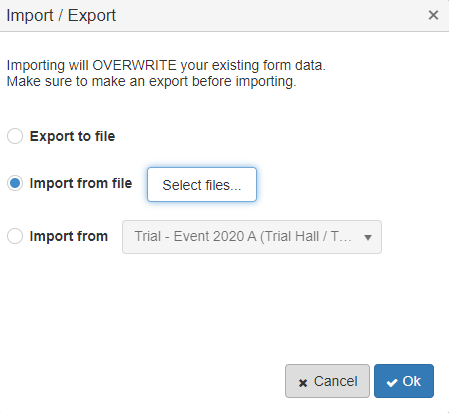
Task: Select the Import from file radio button
Action: point(15,183)
